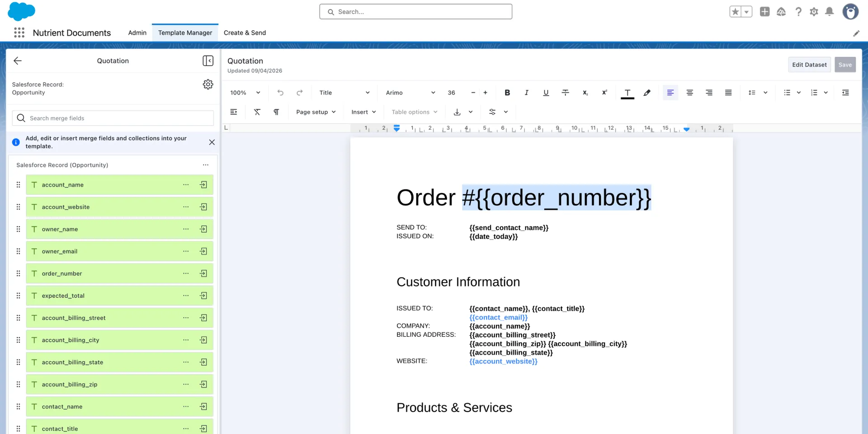The height and width of the screenshot is (434, 868).
Task: Insert account_name merge field into document
Action: tap(203, 185)
